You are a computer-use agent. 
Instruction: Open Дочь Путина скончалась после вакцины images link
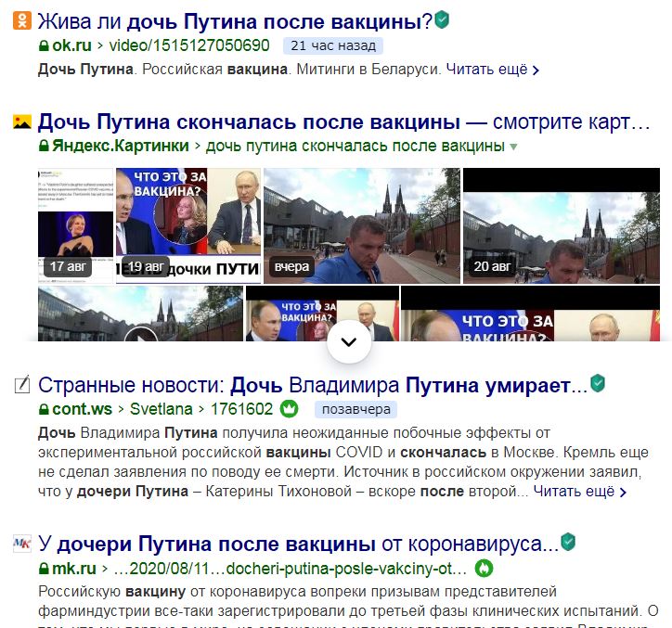(x=344, y=122)
